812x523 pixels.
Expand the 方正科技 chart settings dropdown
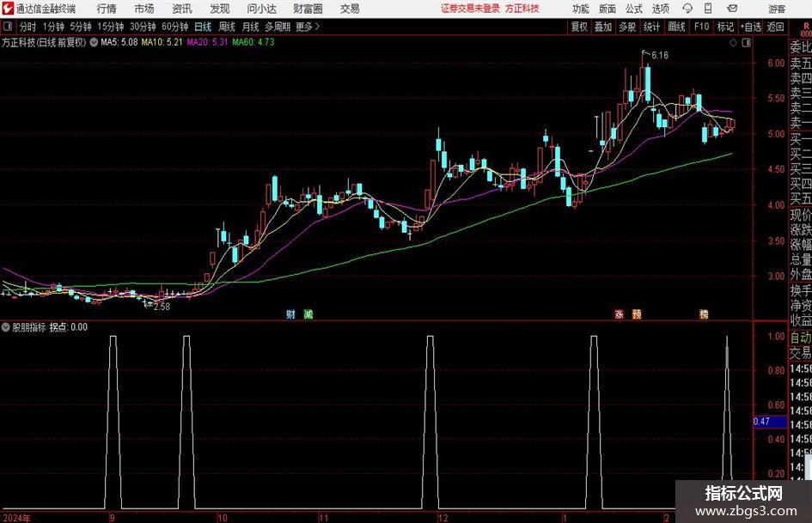click(94, 42)
